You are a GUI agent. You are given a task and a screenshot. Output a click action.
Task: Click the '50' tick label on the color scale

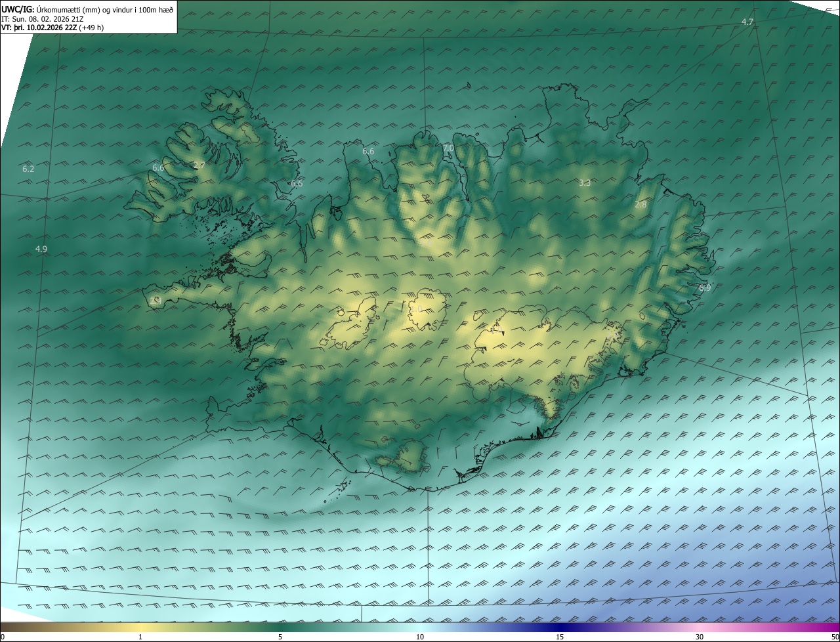point(835,637)
